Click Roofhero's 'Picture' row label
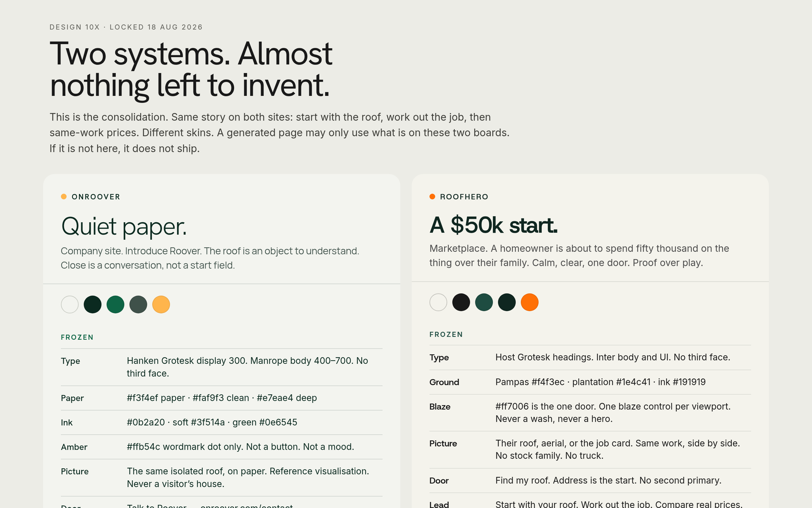The height and width of the screenshot is (508, 812). coord(443,444)
